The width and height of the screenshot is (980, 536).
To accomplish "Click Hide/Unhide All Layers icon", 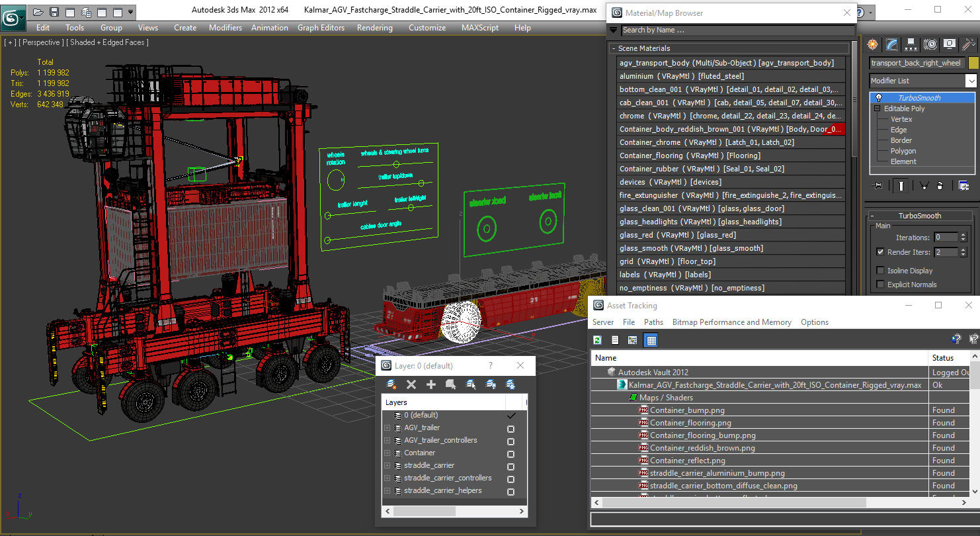I will (491, 384).
